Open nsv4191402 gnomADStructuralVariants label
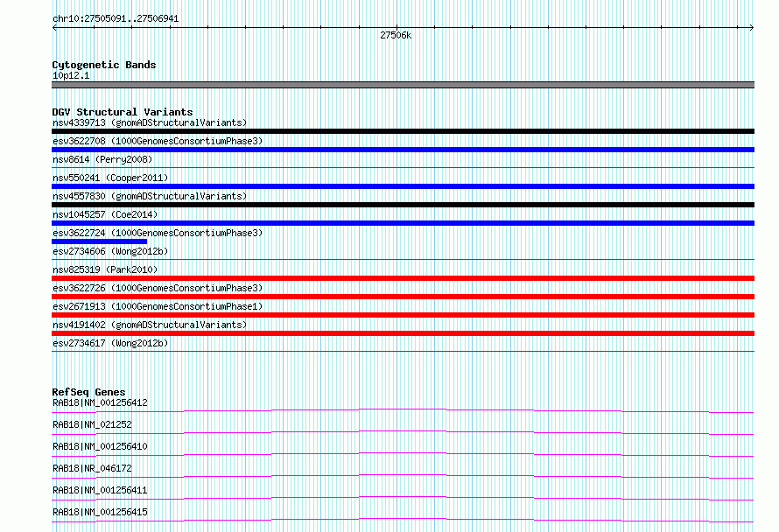The image size is (779, 532). point(150,325)
